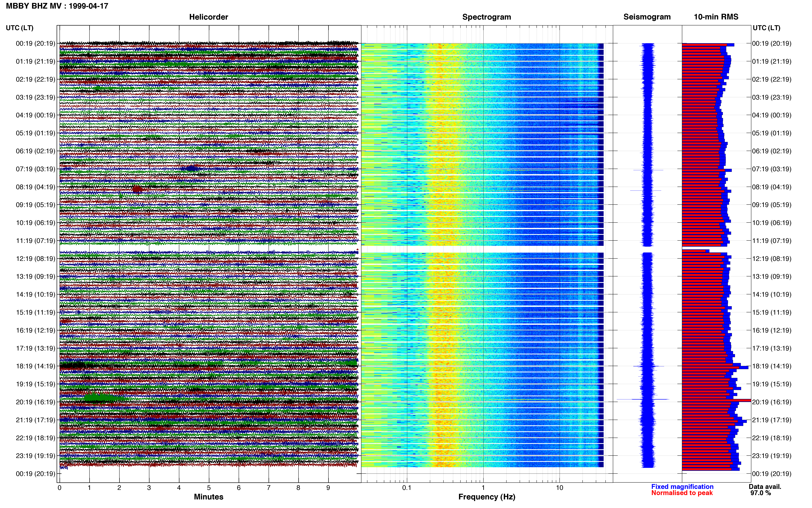Click the plot title 'MBBY BHZ MV : 1999-04-17'
Viewport: 812px width, 508px height.
[x=57, y=6]
